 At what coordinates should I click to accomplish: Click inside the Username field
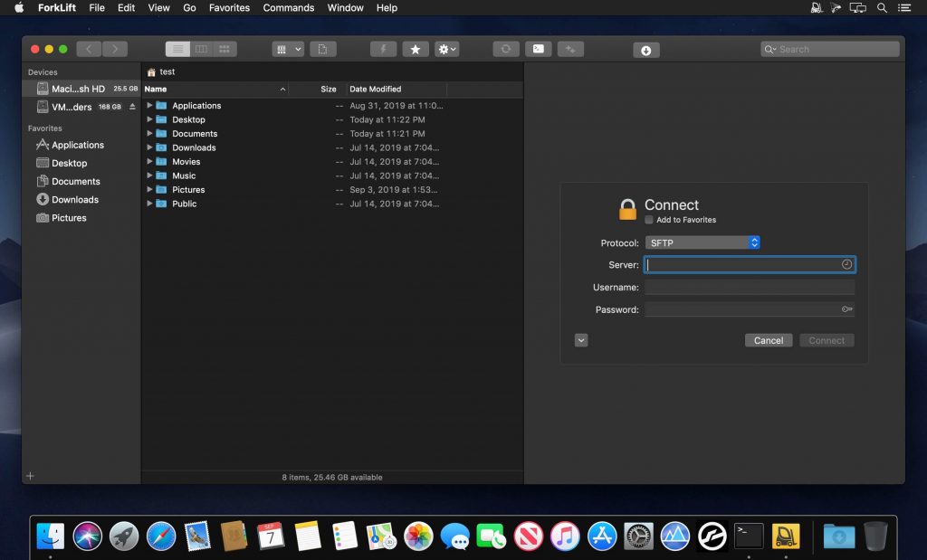pos(750,287)
